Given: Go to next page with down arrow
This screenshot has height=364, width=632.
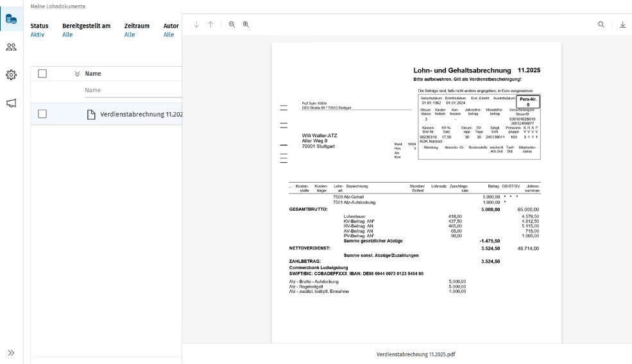Looking at the screenshot, I should click(196, 24).
